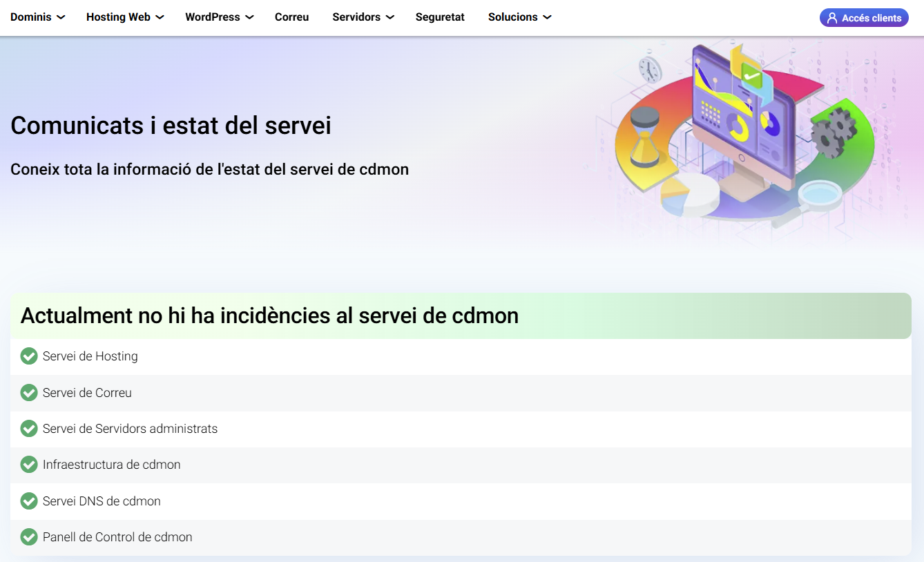Open the Dominis menu item

click(31, 17)
